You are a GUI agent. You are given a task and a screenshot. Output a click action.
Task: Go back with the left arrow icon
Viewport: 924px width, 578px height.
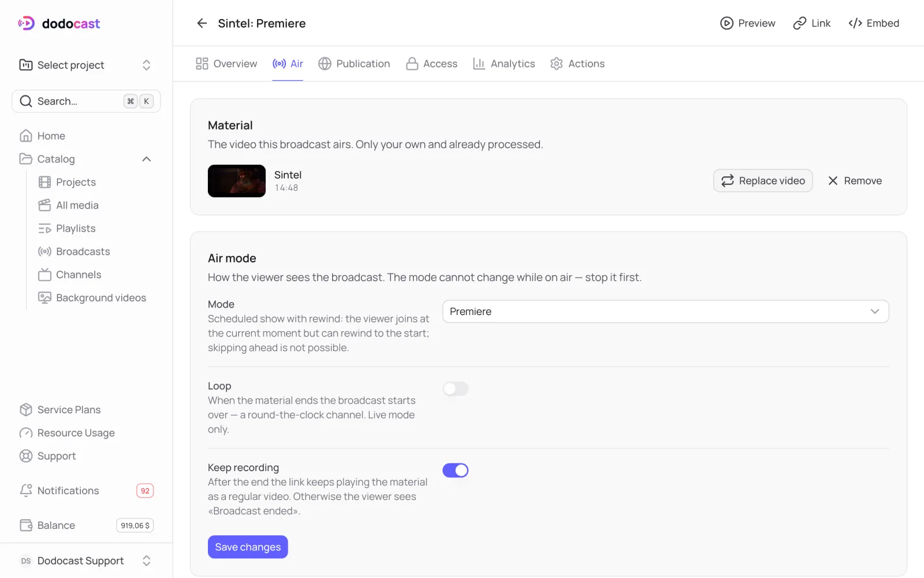tap(202, 23)
